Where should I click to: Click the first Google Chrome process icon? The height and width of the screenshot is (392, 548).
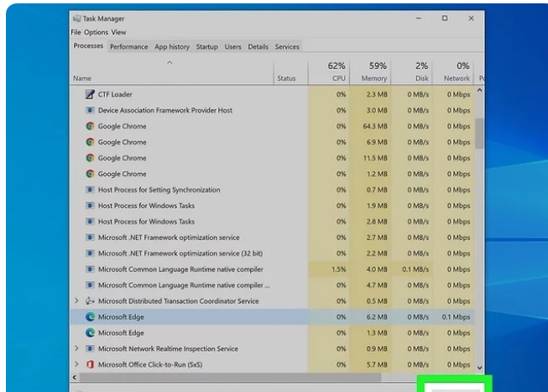[90, 127]
